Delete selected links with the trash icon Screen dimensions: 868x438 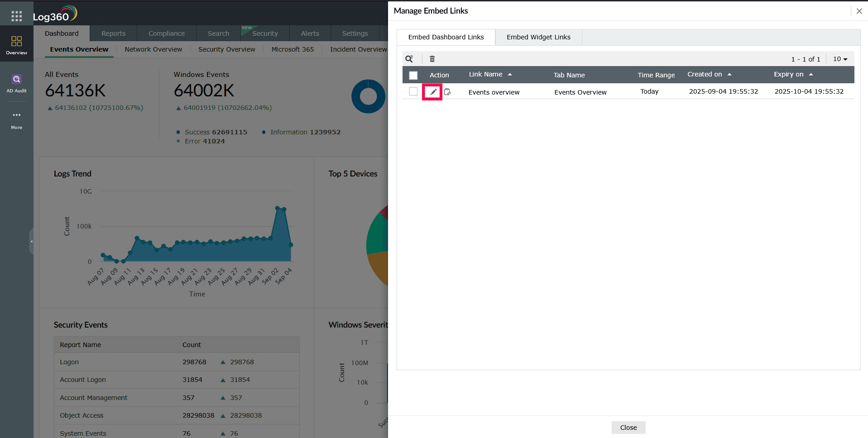[x=432, y=58]
